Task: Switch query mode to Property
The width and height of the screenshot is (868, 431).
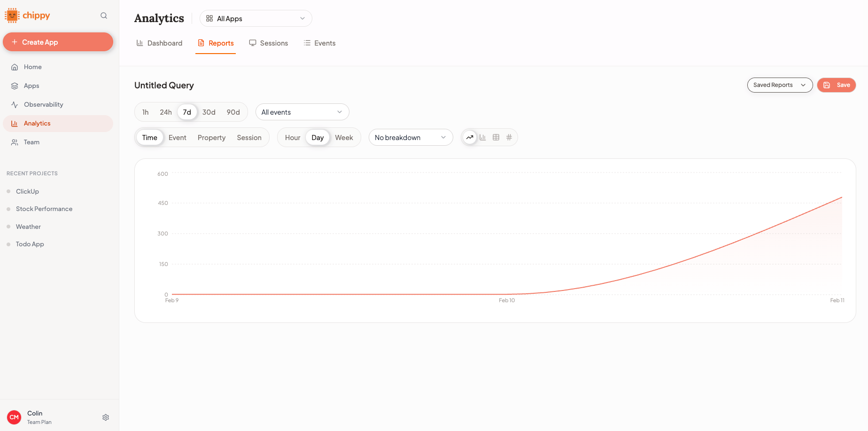Action: [211, 138]
